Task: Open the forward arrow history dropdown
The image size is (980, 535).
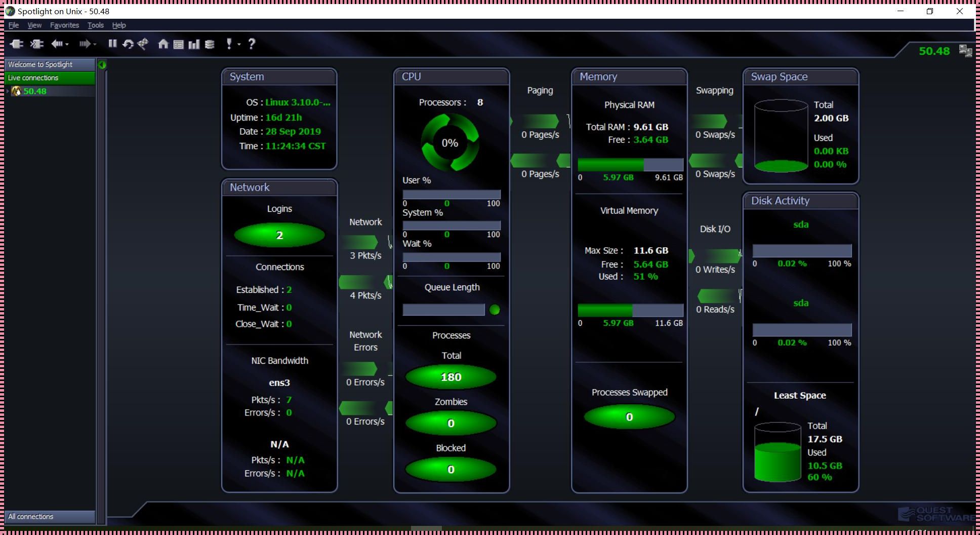Action: pos(95,45)
